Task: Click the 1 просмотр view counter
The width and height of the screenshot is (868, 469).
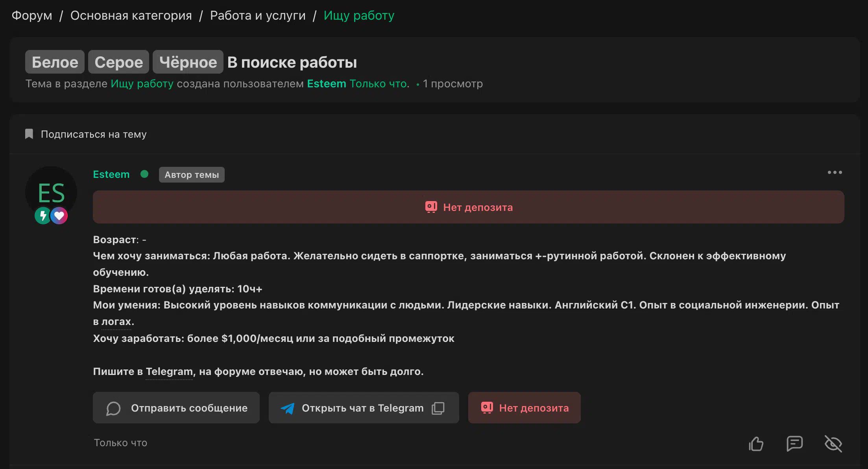Action: (x=452, y=83)
